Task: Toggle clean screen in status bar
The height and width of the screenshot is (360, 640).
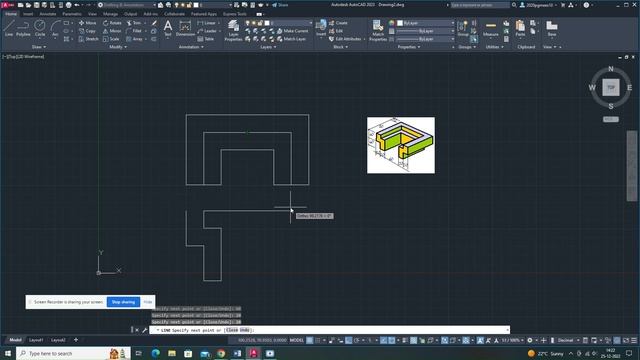Action: pyautogui.click(x=626, y=340)
